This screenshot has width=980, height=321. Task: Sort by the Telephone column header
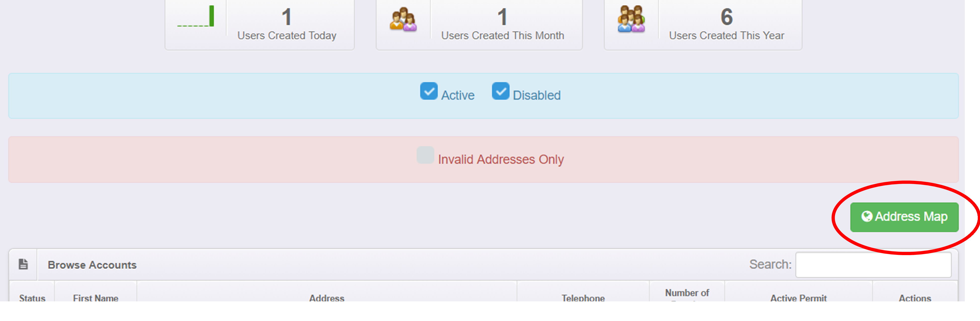[583, 297]
